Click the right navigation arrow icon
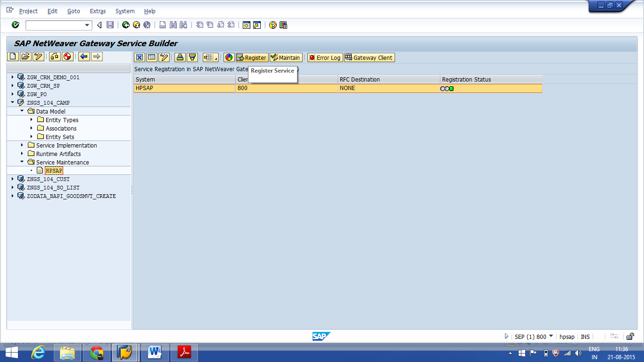The width and height of the screenshot is (644, 362). point(97,57)
